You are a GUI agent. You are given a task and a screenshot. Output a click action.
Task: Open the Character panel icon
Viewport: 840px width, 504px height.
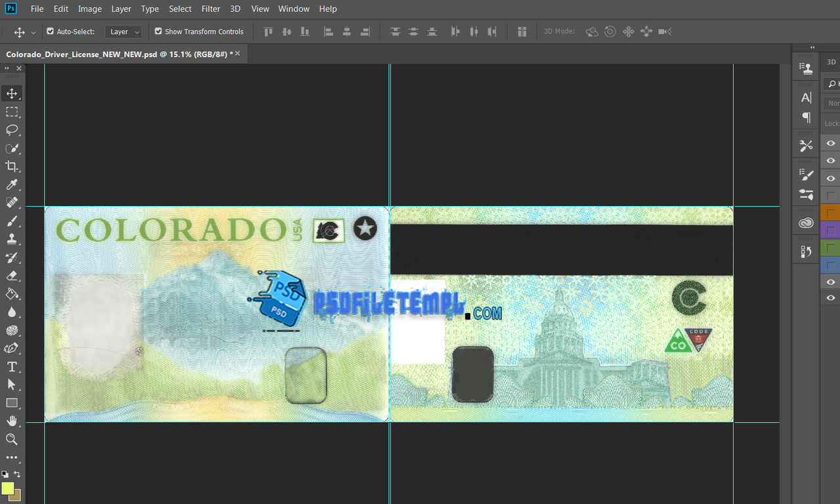[x=806, y=98]
